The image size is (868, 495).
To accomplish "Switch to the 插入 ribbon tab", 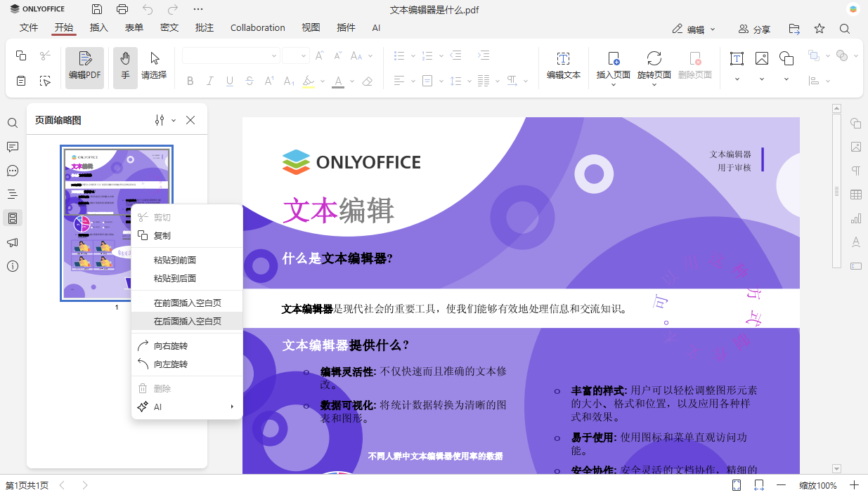I will [98, 27].
